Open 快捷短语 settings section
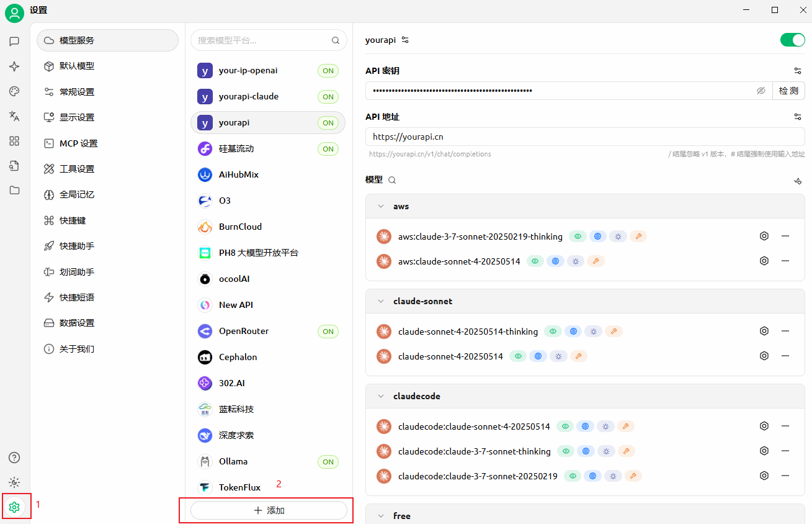812x524 pixels. point(107,297)
